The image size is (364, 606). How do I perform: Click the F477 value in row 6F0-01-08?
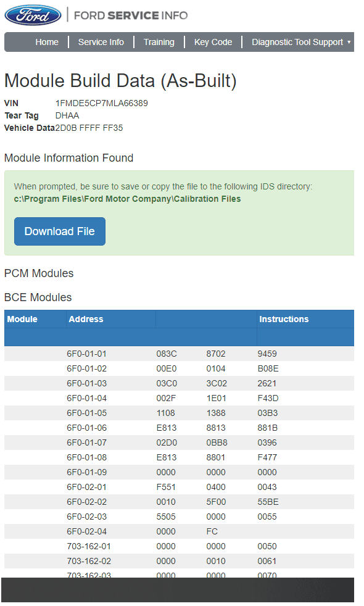point(267,457)
